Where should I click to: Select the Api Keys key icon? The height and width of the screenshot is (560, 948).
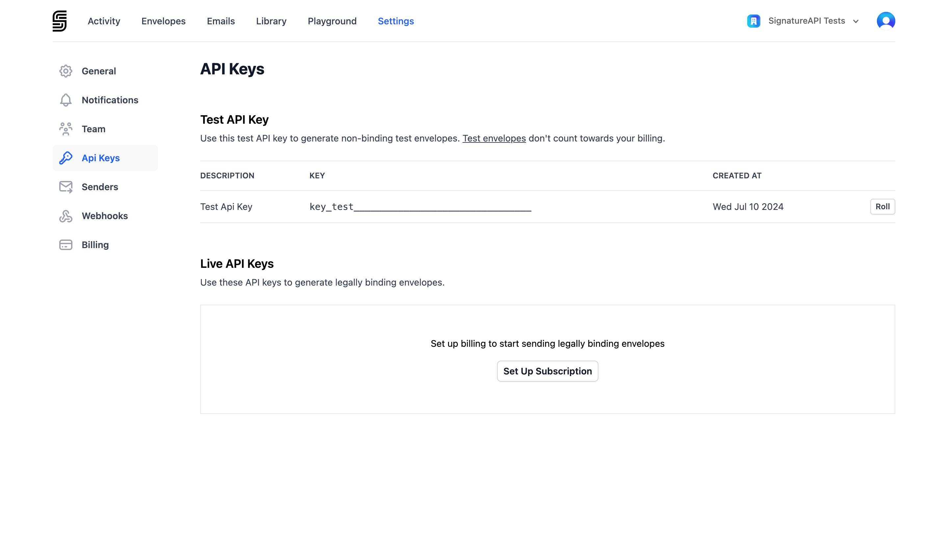(x=66, y=158)
